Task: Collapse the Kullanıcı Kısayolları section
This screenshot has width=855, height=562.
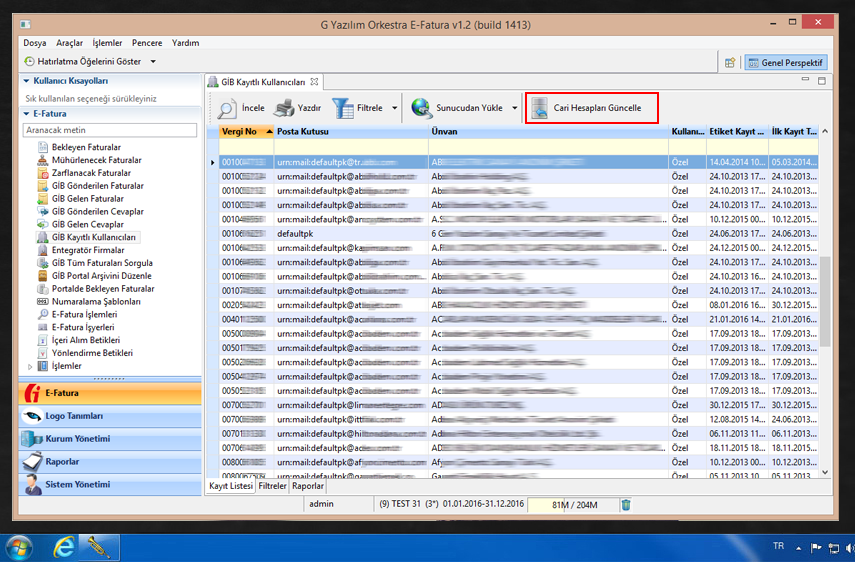Action: (26, 81)
